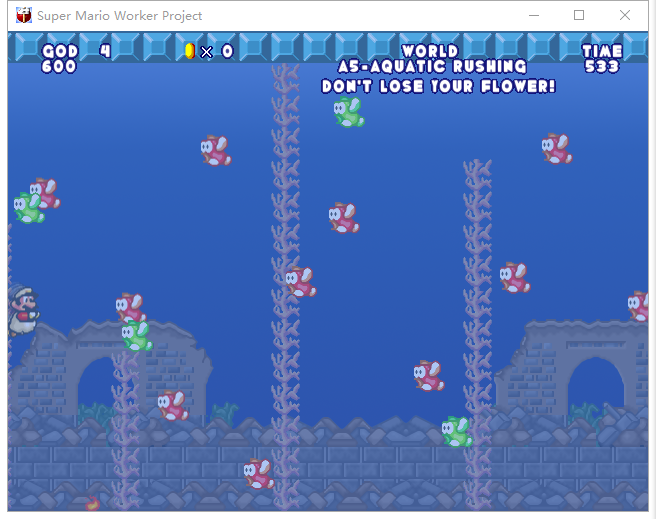Click the red fish on the central seaweed
This screenshot has width=656, height=519.
(301, 282)
